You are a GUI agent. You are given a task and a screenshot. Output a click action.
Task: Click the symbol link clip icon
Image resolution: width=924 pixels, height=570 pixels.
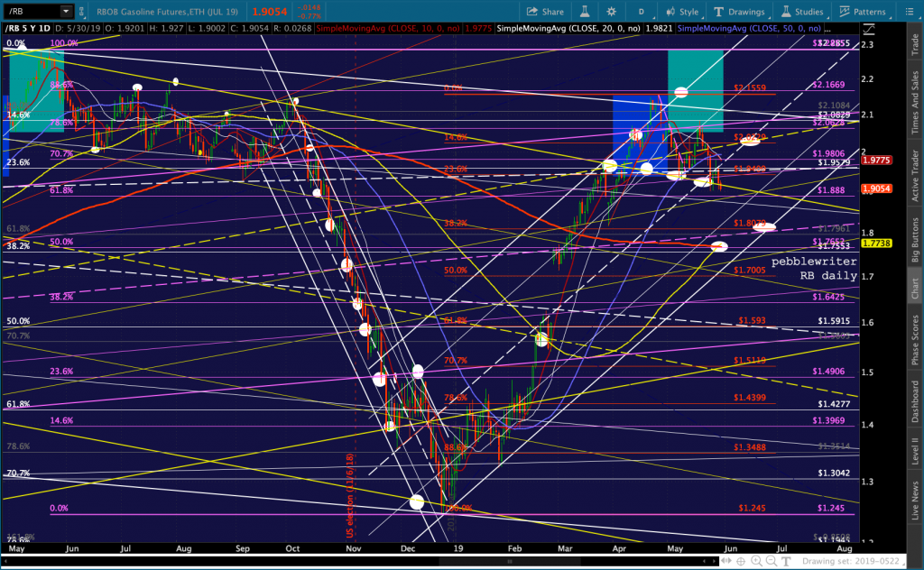(81, 11)
